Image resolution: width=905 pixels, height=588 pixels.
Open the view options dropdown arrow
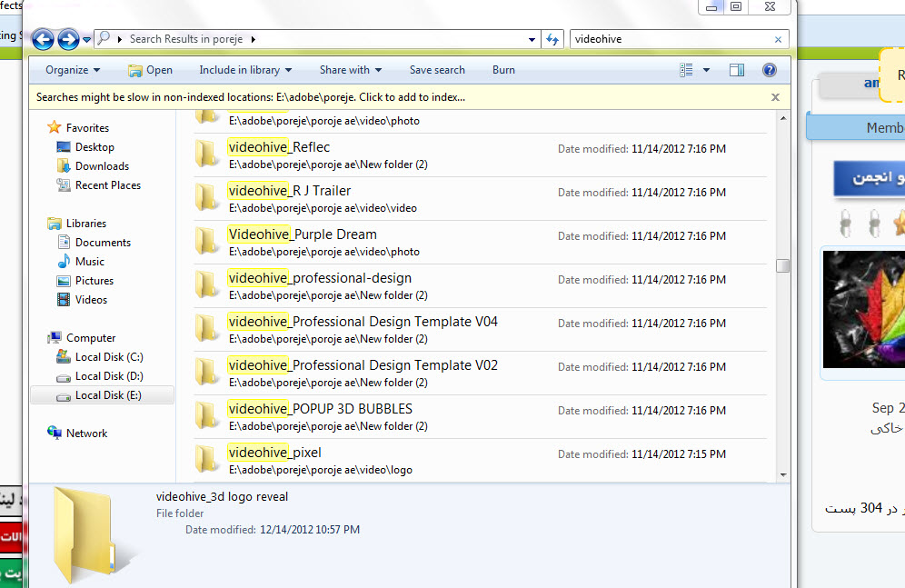pos(706,70)
